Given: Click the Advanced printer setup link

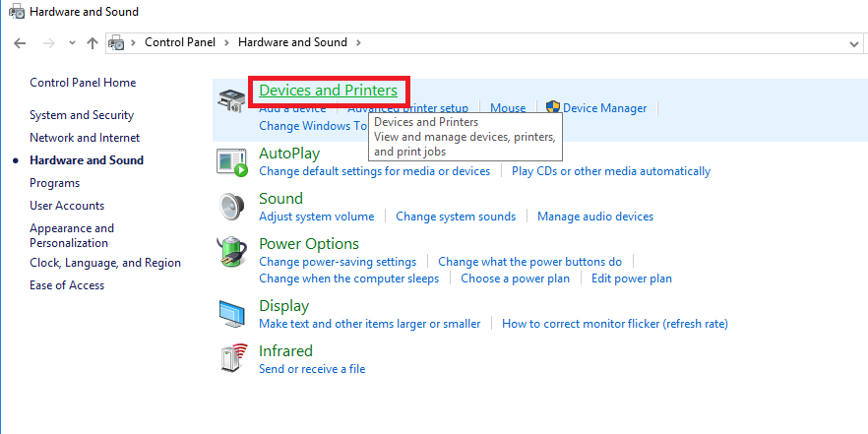Looking at the screenshot, I should (408, 109).
